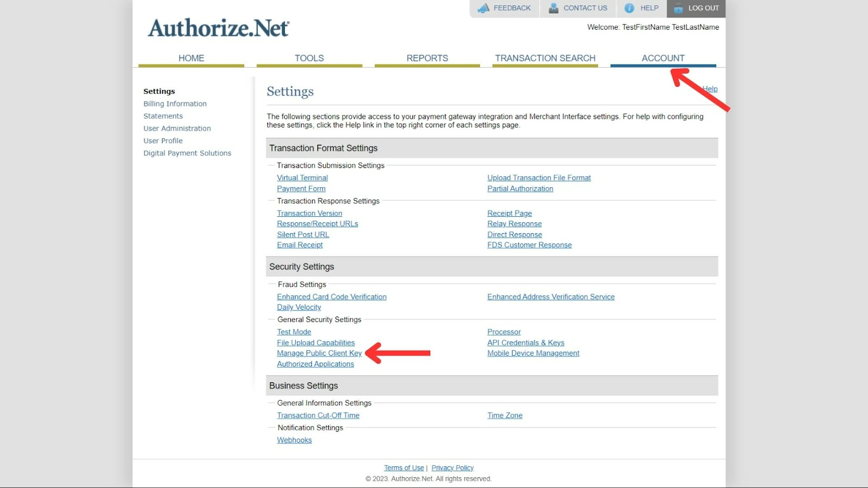
Task: Open the REPORTS tab
Action: [x=427, y=58]
